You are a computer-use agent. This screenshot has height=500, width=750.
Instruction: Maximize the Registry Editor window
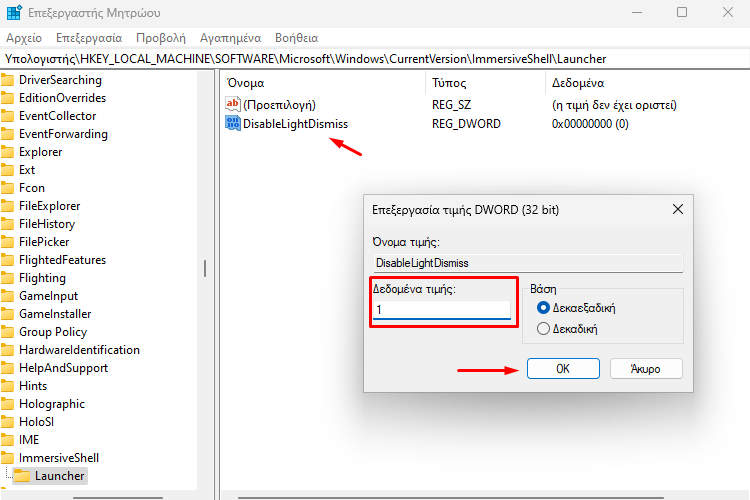(x=682, y=12)
